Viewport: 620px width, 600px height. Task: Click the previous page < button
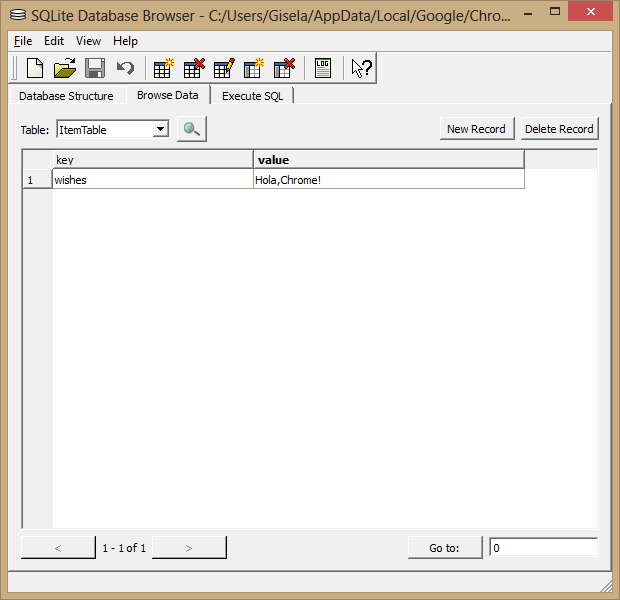point(58,548)
